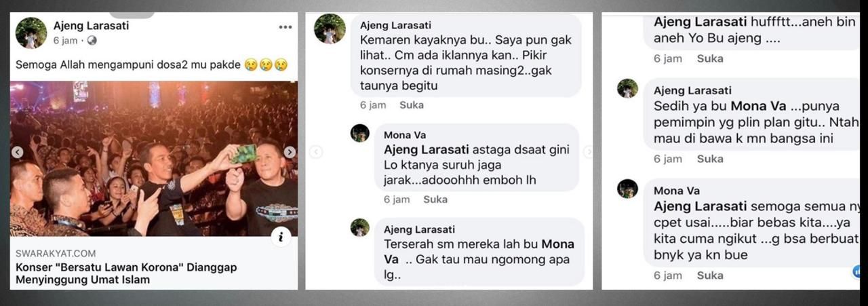Like Mona Va's 'jaga jarak' comment

(x=435, y=199)
